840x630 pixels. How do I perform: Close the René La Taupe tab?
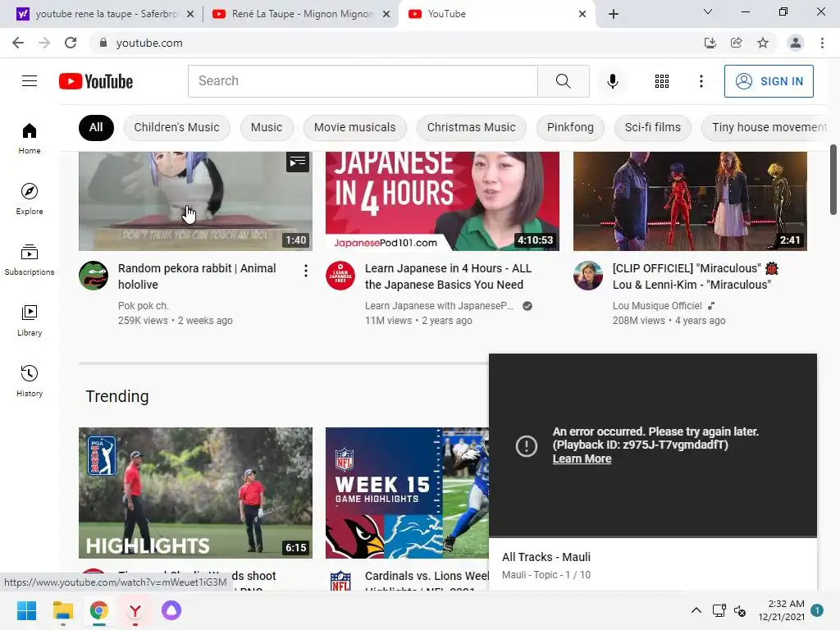pos(386,14)
